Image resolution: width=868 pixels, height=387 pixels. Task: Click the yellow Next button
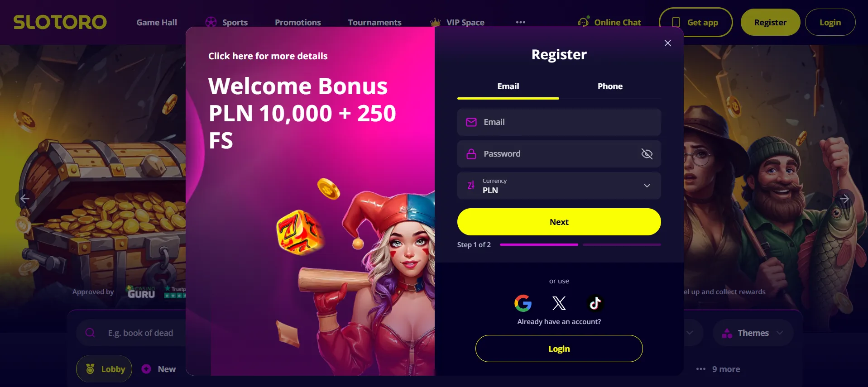559,222
